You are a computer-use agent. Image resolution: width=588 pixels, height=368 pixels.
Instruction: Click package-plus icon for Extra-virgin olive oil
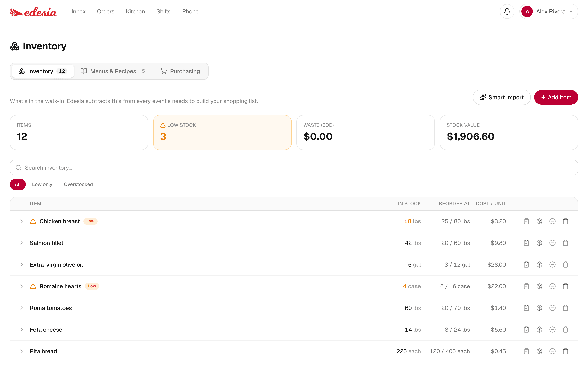coord(539,265)
